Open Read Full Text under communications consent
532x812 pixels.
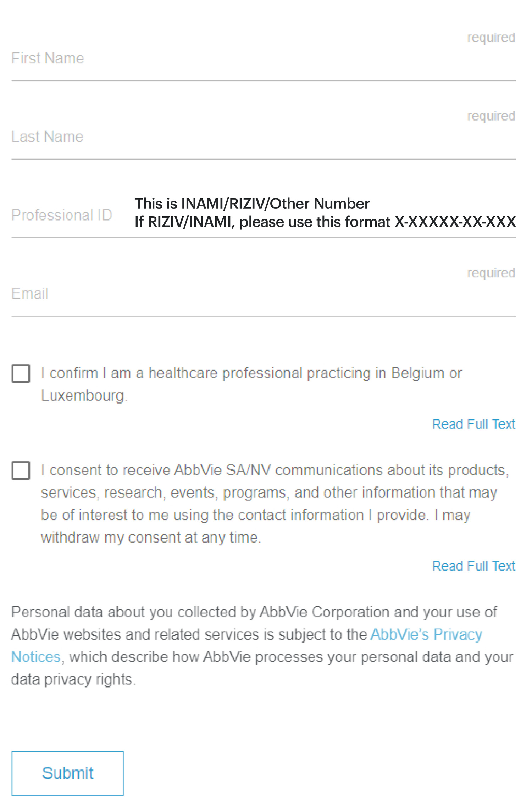click(473, 566)
